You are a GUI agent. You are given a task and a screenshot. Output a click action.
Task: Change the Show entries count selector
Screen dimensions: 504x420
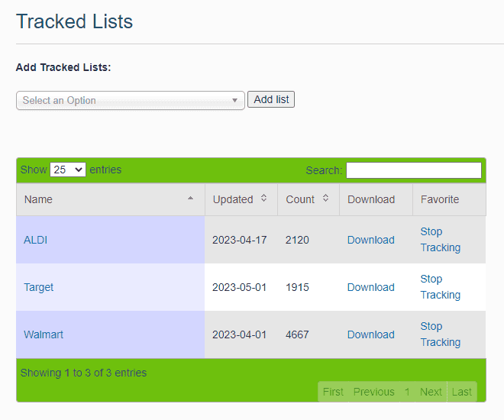point(68,170)
